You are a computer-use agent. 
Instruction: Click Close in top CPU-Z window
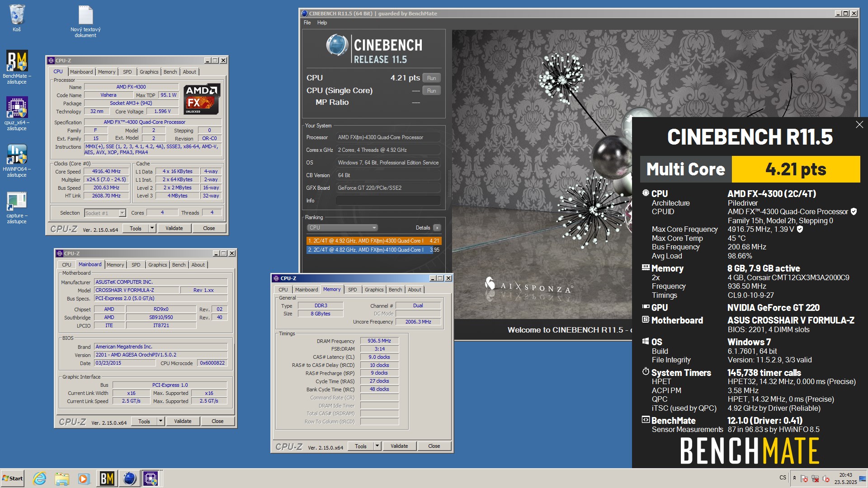coord(209,228)
